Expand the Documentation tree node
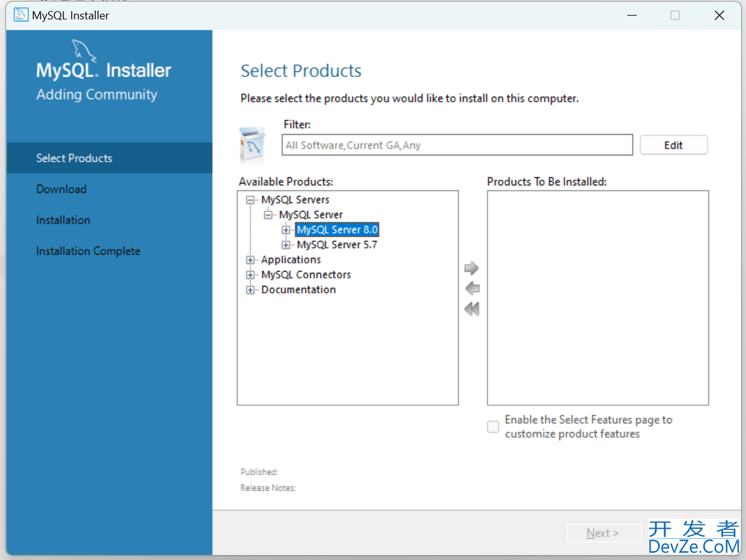Screen dimensions: 746x560 pos(251,290)
